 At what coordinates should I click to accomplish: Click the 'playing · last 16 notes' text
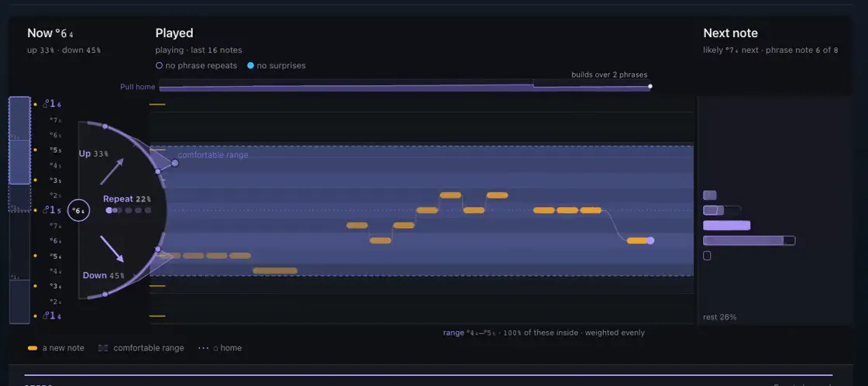pos(198,50)
